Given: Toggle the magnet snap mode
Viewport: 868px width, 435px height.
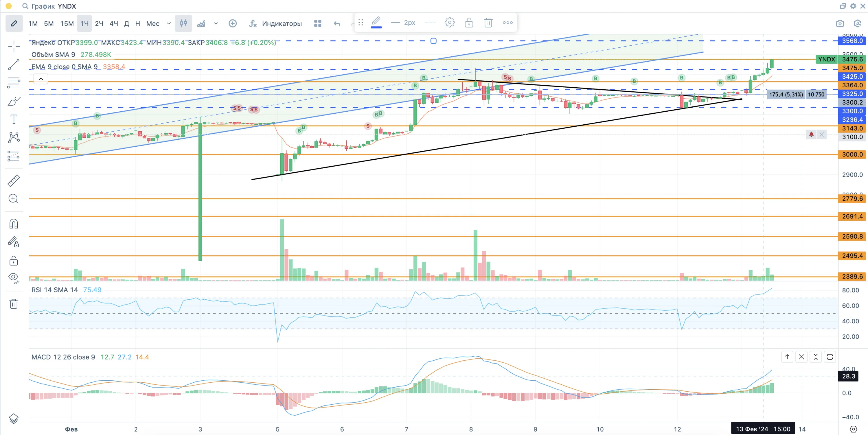Looking at the screenshot, I should 14,224.
